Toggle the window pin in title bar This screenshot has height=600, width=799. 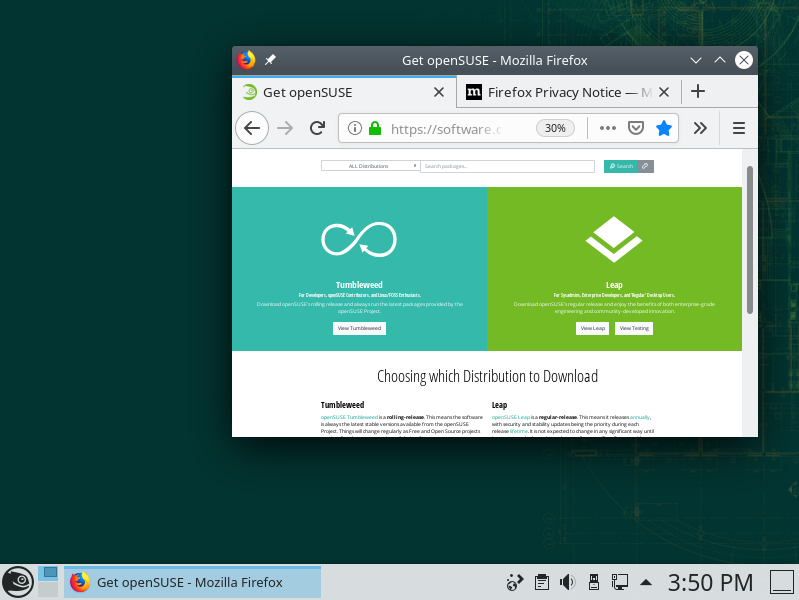pos(270,60)
